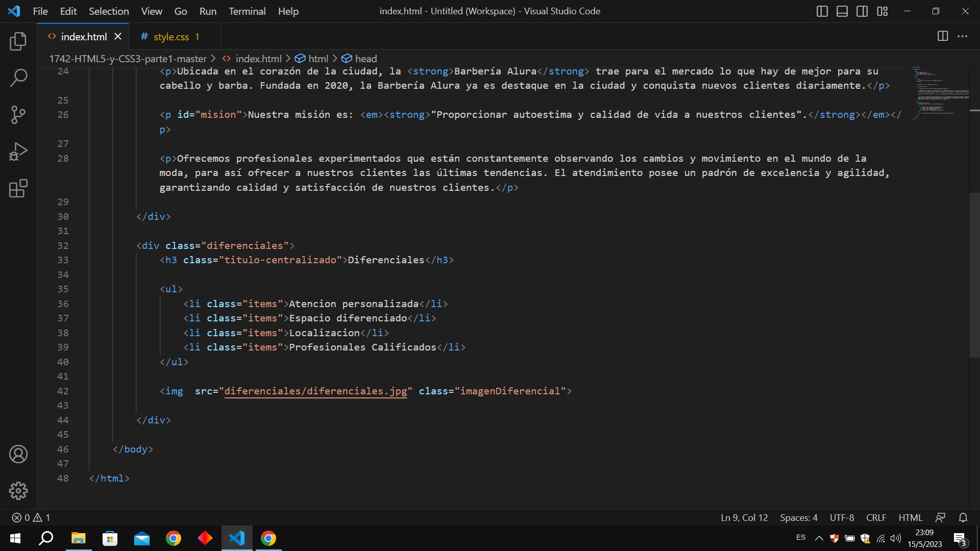Open the Accounts menu icon
This screenshot has height=551, width=980.
click(x=18, y=454)
